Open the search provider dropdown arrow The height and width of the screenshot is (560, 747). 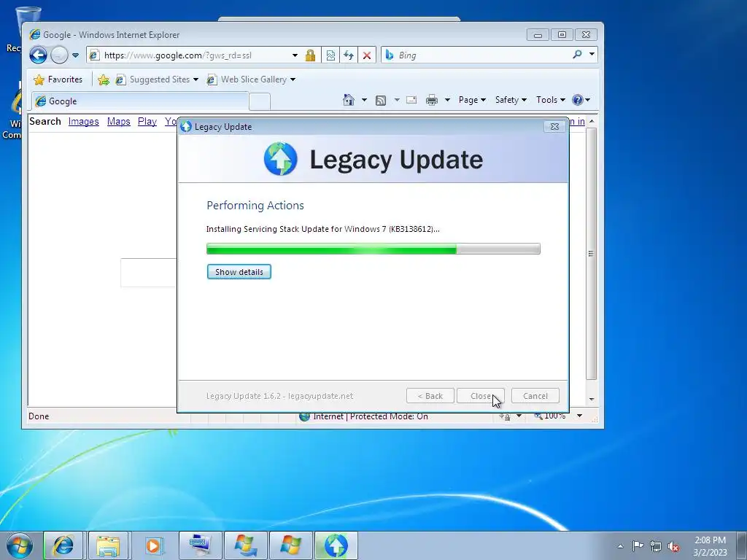(x=592, y=54)
